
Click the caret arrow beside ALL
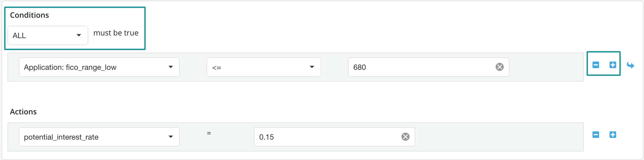point(79,35)
